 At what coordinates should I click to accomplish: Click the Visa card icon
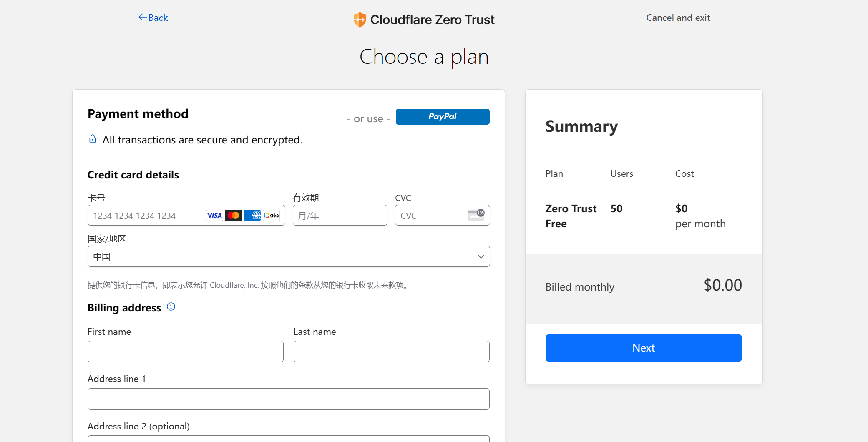coord(214,215)
